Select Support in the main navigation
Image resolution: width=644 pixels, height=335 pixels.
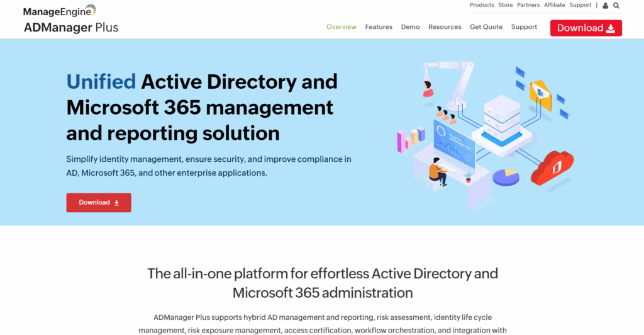click(524, 26)
